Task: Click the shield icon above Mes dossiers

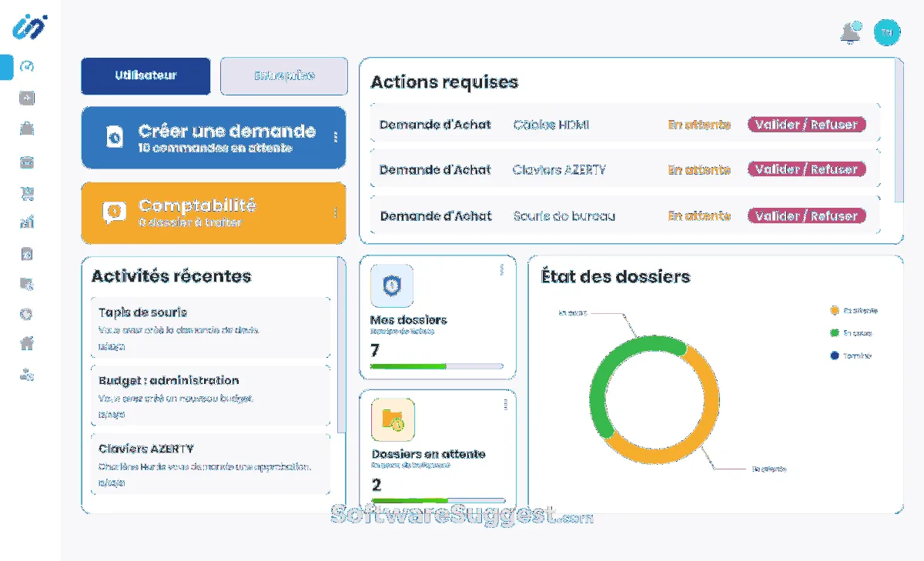Action: 392,286
